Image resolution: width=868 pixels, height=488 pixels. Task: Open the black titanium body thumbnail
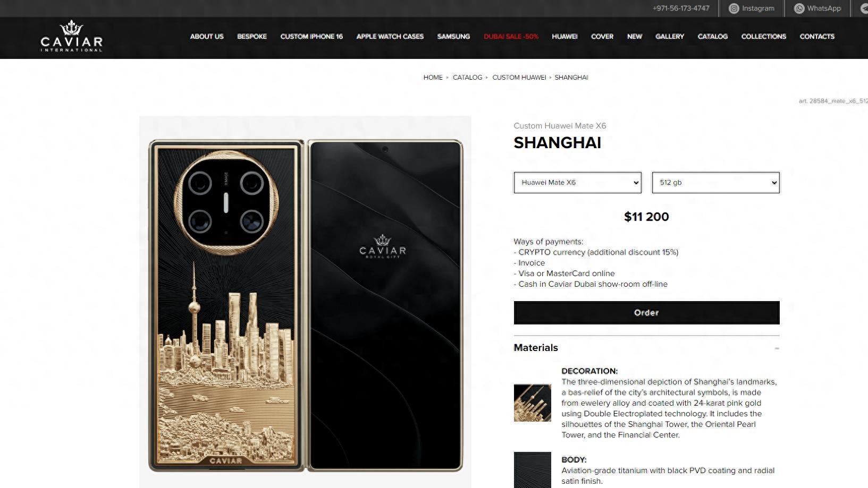(533, 470)
